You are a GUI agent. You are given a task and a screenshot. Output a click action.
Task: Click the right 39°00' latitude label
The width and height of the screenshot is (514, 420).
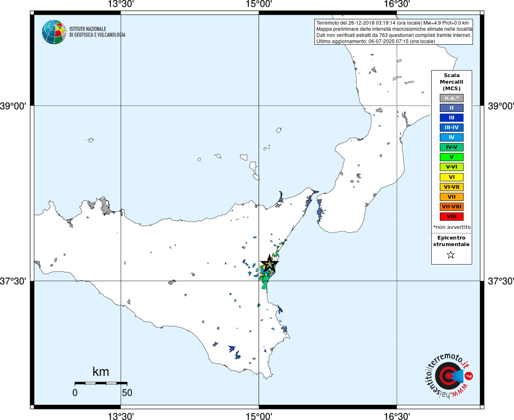point(500,106)
